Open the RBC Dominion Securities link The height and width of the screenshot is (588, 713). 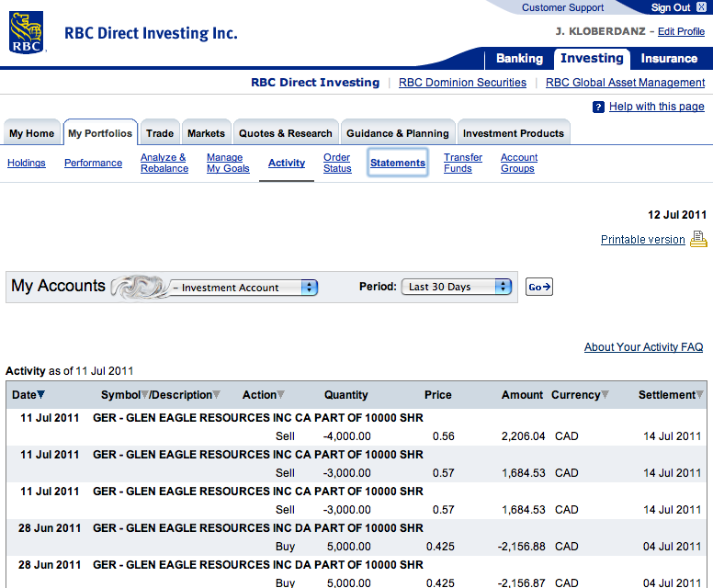tap(462, 83)
